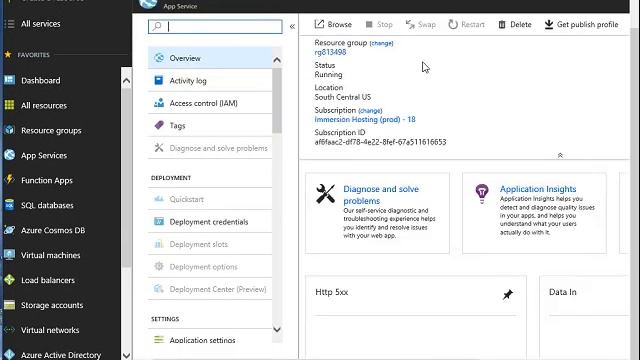Click the Access control (IAM) people icon
The height and width of the screenshot is (360, 640).
tap(159, 103)
